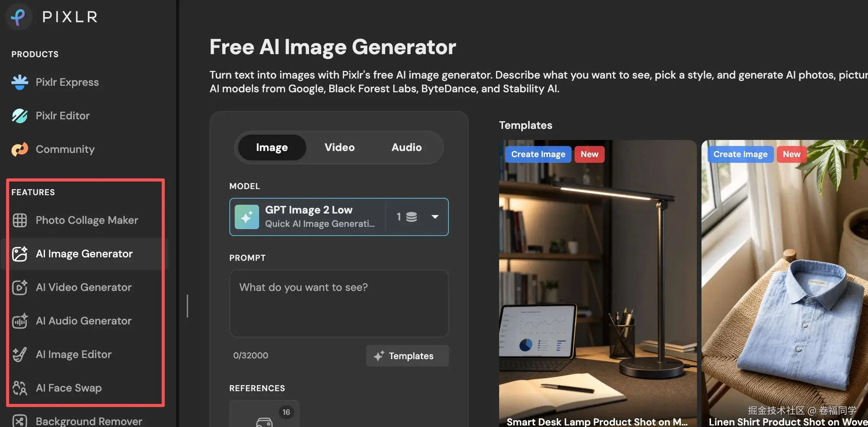
Task: Click the New badge on linen shirt template
Action: (792, 154)
